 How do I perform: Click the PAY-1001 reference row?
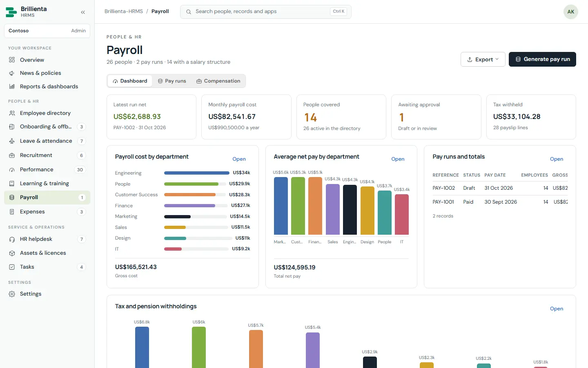pyautogui.click(x=500, y=202)
